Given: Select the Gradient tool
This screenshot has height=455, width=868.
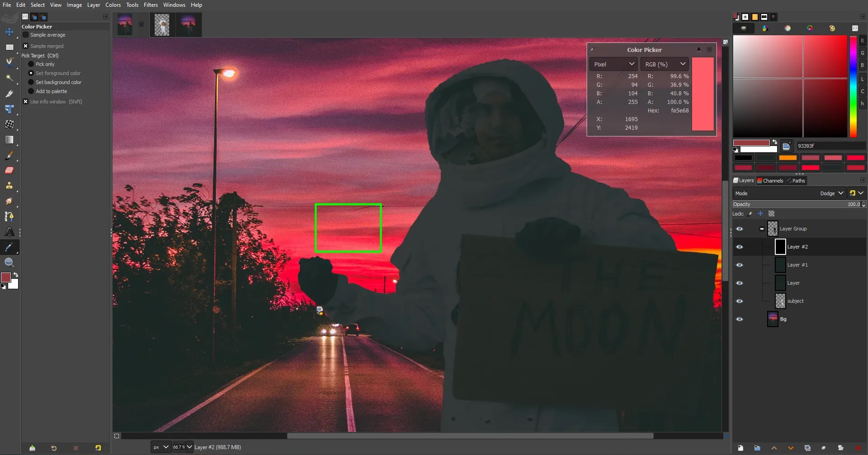Looking at the screenshot, I should point(9,140).
